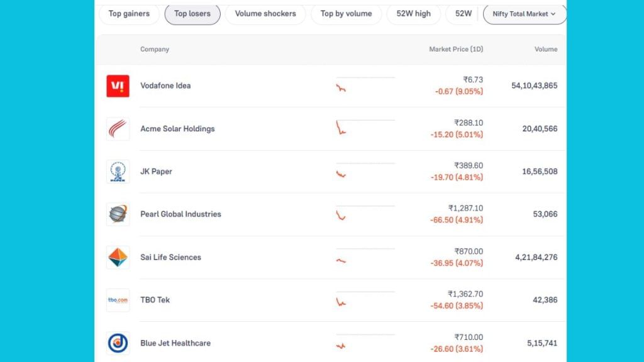644x362 pixels.
Task: Click Vodafone Idea change -0.67 (9.05%)
Action: tap(459, 92)
